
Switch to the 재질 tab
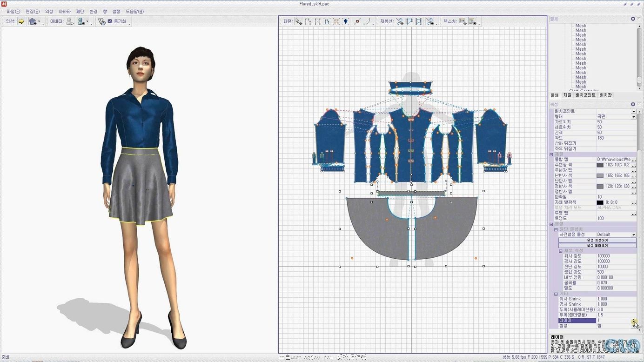click(x=567, y=95)
